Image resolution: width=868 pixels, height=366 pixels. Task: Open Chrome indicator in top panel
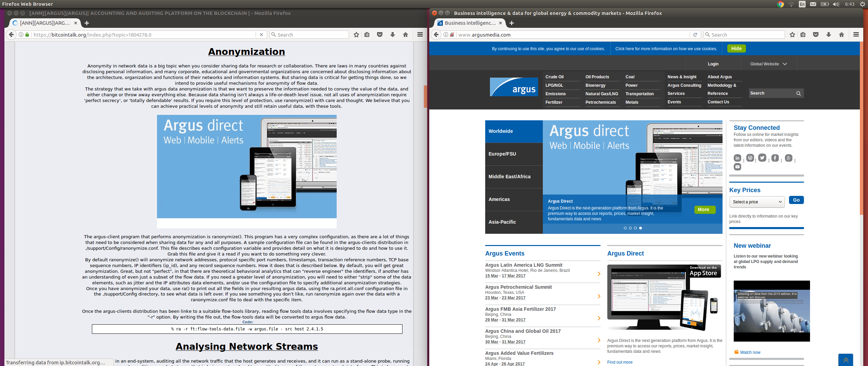[781, 4]
